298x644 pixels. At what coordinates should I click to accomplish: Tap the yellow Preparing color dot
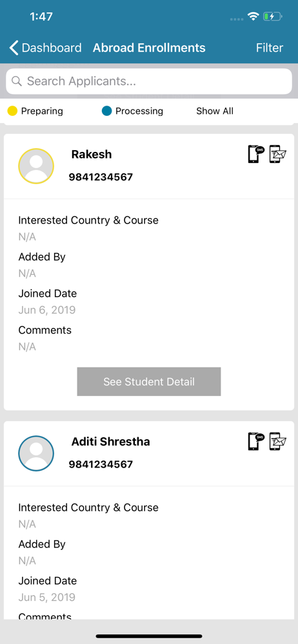[x=12, y=111]
